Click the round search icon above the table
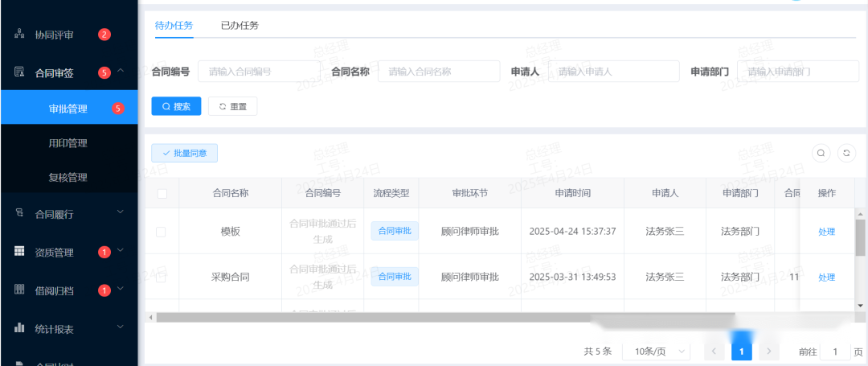This screenshot has width=868, height=366. click(x=821, y=153)
